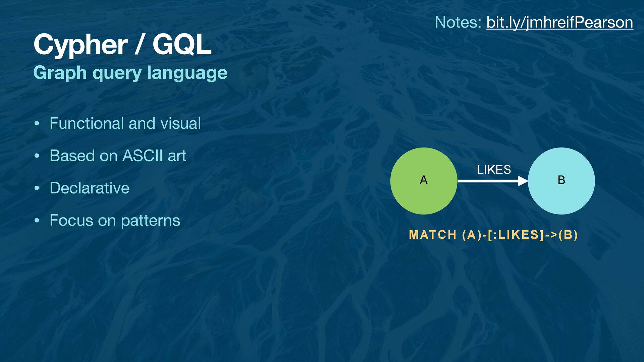Select the Based on ASCII art bullet
Screen dimensions: 644x362
tap(118, 156)
